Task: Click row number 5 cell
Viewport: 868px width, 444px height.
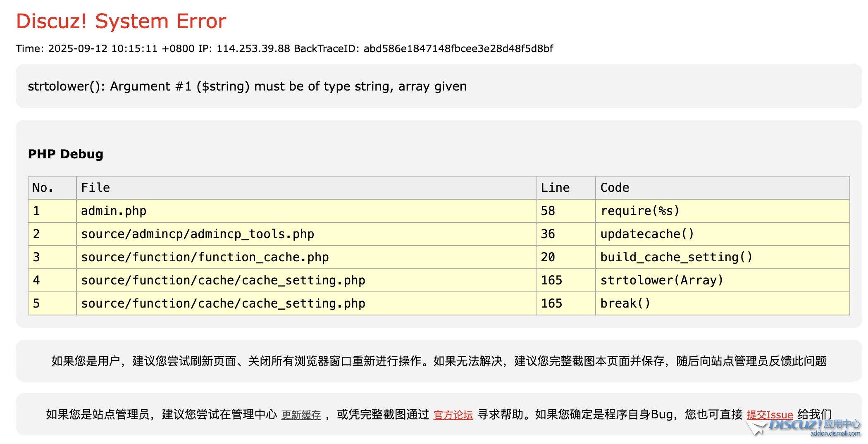Action: (x=52, y=303)
